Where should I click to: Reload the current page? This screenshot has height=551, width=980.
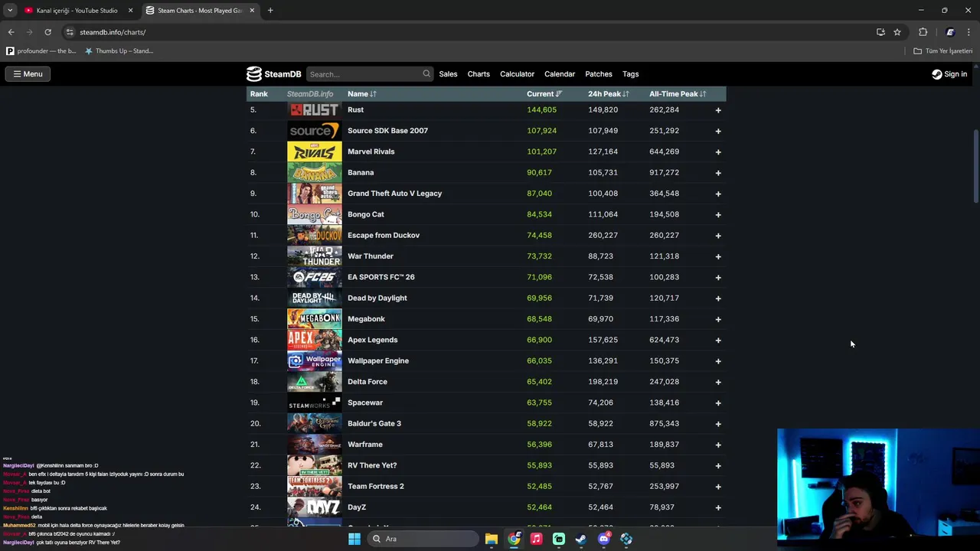coord(47,32)
